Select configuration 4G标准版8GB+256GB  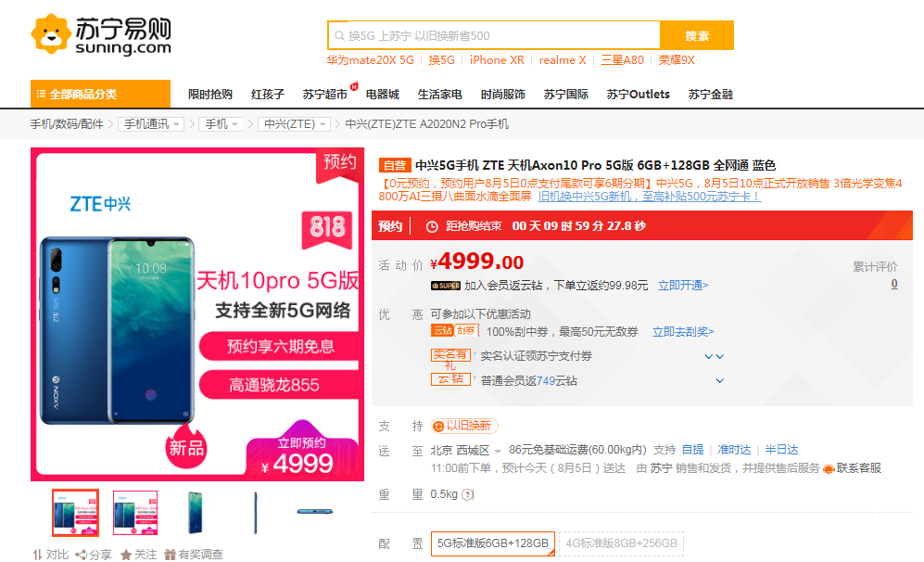[621, 543]
